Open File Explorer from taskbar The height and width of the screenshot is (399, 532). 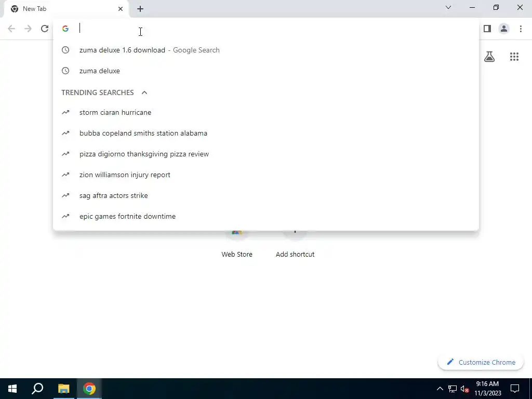click(x=63, y=389)
